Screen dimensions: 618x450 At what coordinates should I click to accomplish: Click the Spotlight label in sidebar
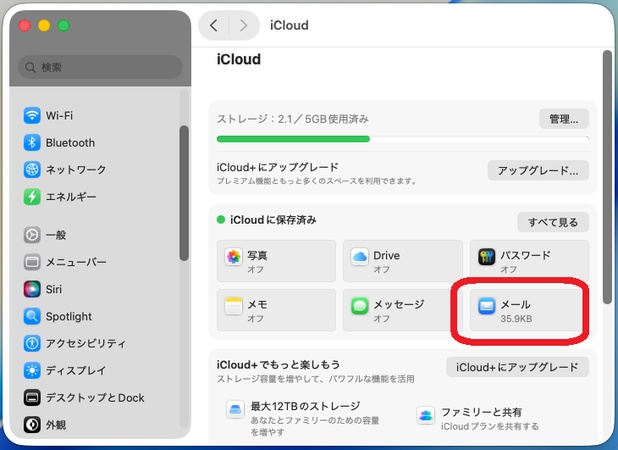(69, 316)
